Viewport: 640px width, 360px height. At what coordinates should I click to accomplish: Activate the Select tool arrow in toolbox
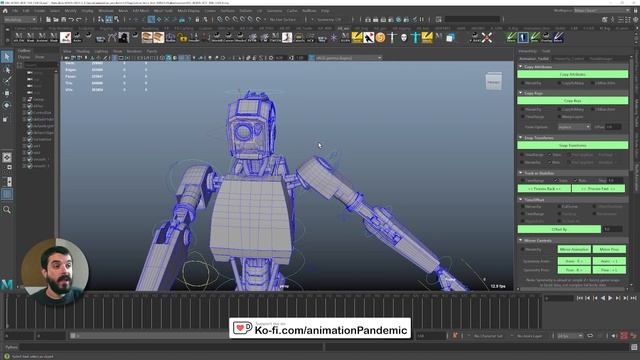pyautogui.click(x=7, y=56)
